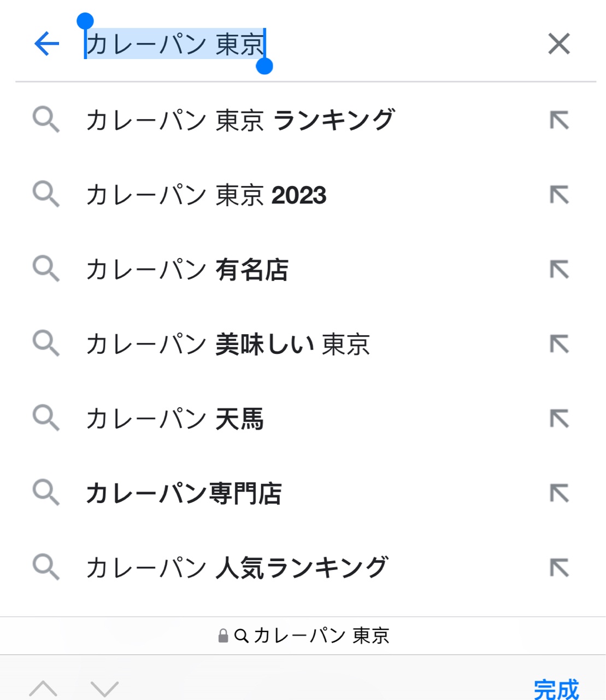The height and width of the screenshot is (700, 606).
Task: Select suggestion カレーパン 東京 2023
Action: click(206, 195)
